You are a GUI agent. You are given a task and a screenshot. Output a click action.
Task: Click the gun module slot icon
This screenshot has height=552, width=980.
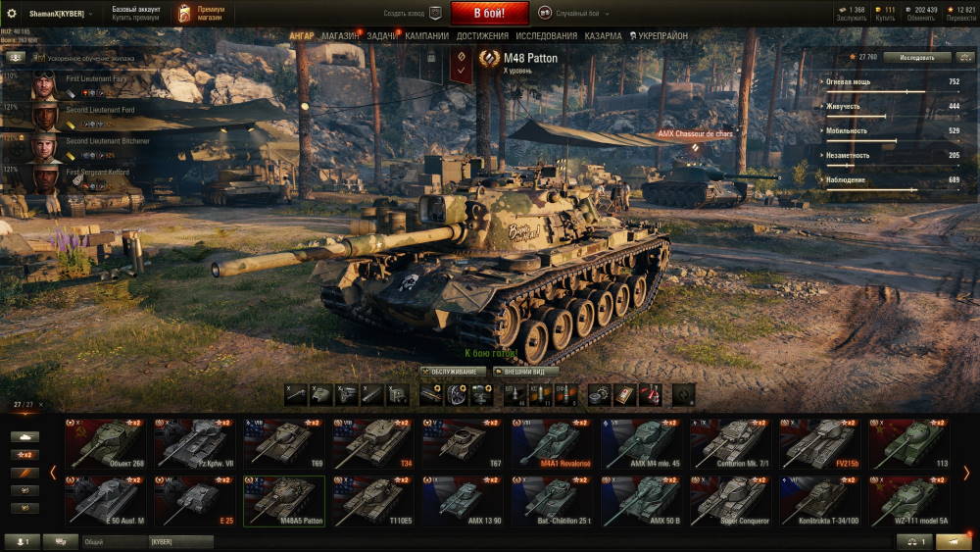(296, 395)
